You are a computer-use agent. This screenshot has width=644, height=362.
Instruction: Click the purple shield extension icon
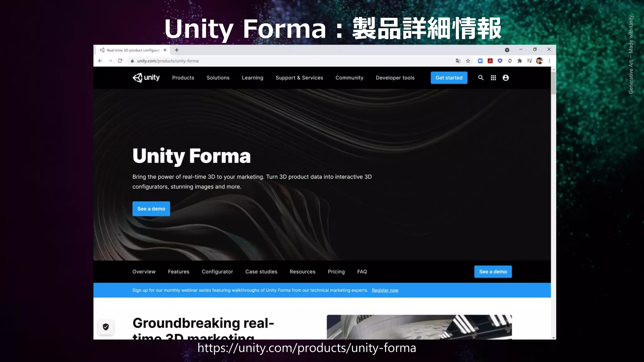click(x=500, y=61)
